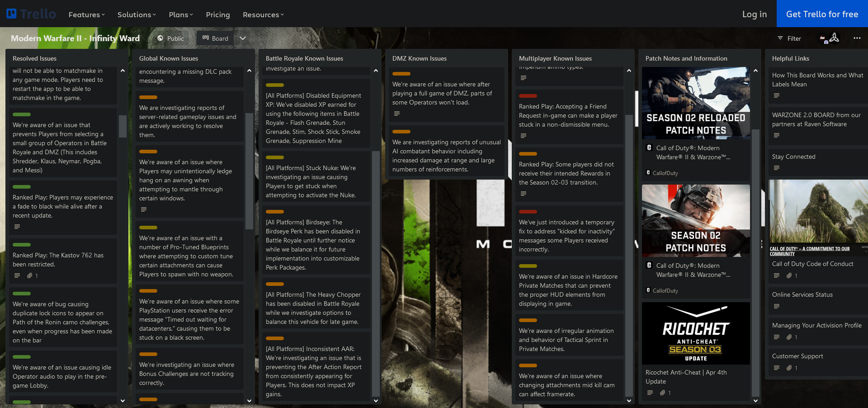Click the Season 02 Reloaded patch notes thumbnail
This screenshot has height=408, width=868.
[x=696, y=103]
